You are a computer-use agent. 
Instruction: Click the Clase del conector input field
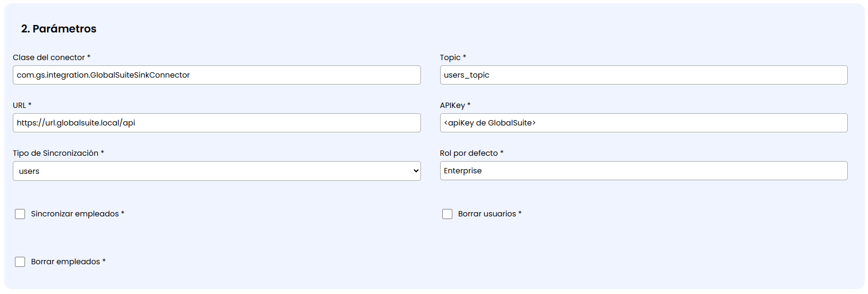click(217, 75)
